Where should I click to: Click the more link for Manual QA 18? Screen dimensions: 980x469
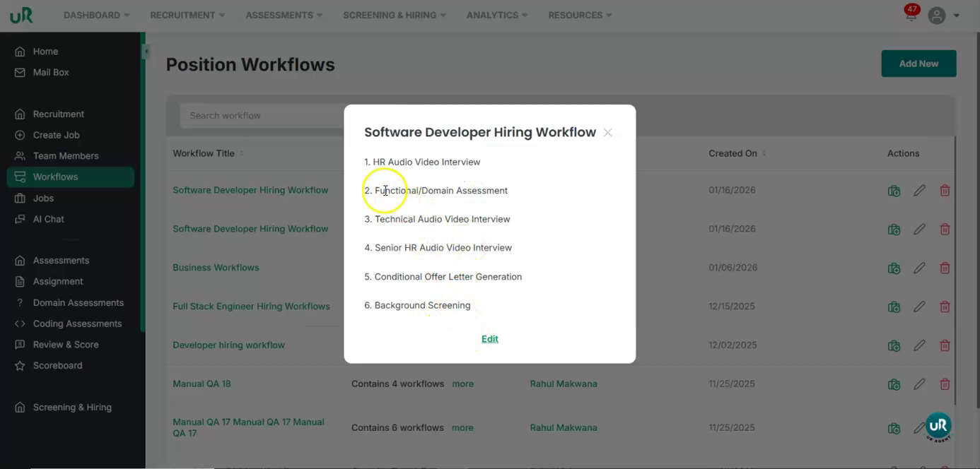coord(462,384)
